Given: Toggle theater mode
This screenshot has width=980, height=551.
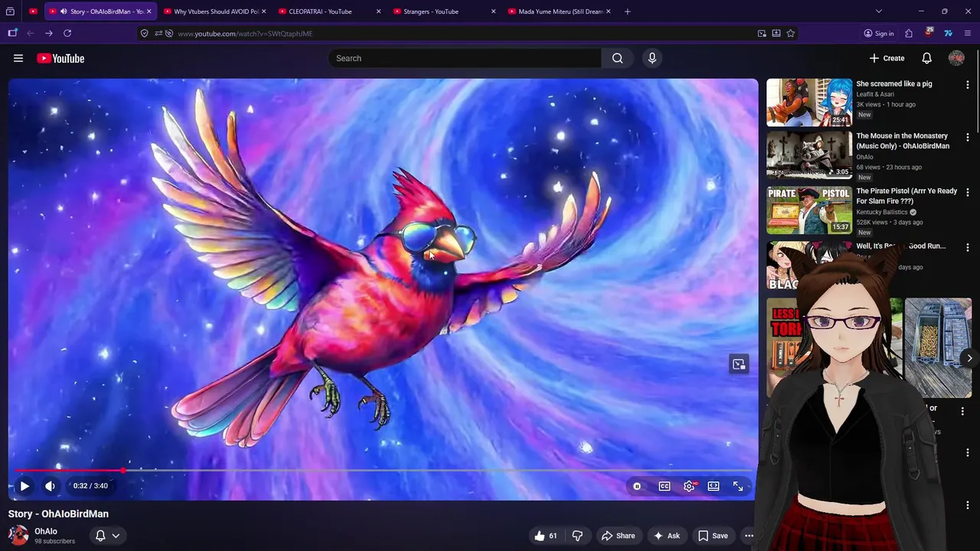Looking at the screenshot, I should tap(714, 486).
